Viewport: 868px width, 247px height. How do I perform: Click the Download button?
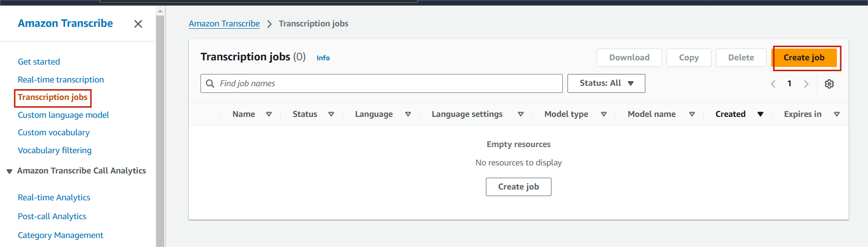[629, 58]
